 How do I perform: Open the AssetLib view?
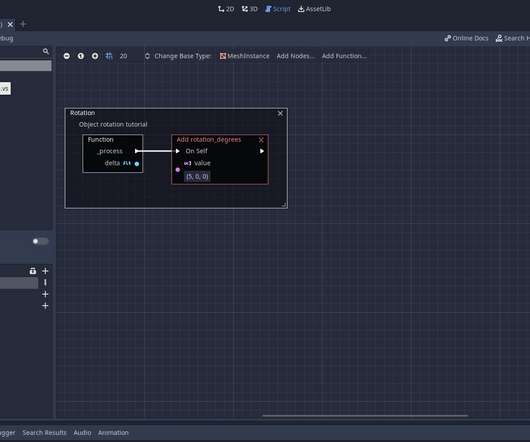314,9
